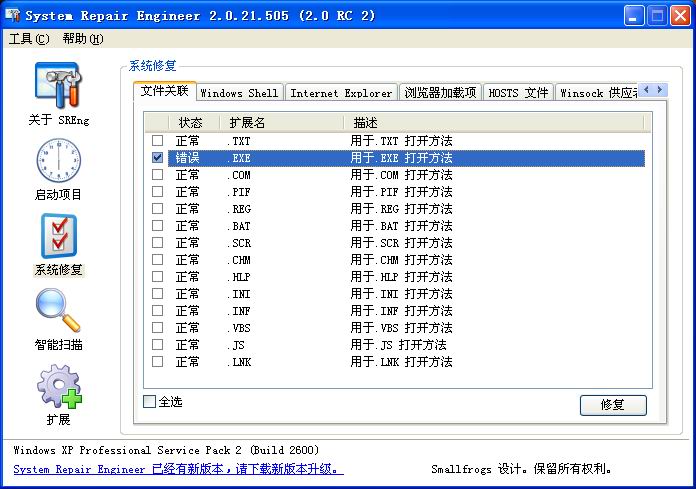
Task: Sort by the 扩展名 column header
Action: pos(281,122)
